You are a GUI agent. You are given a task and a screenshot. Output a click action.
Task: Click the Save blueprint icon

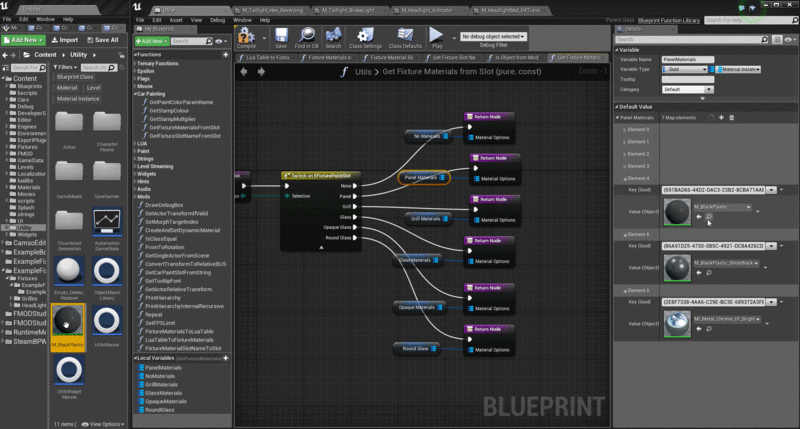(x=281, y=38)
